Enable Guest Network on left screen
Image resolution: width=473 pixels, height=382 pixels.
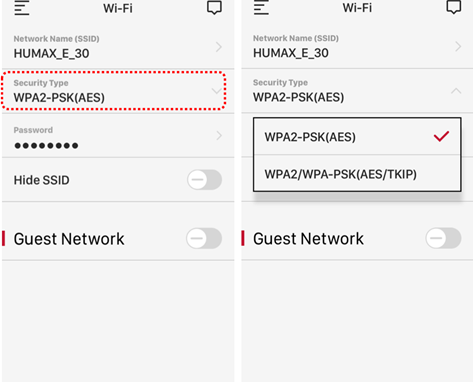click(204, 238)
